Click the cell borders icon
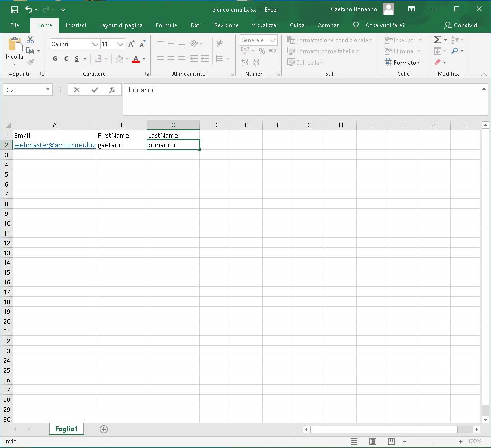Viewport: 491px width, 448px height. click(x=98, y=58)
